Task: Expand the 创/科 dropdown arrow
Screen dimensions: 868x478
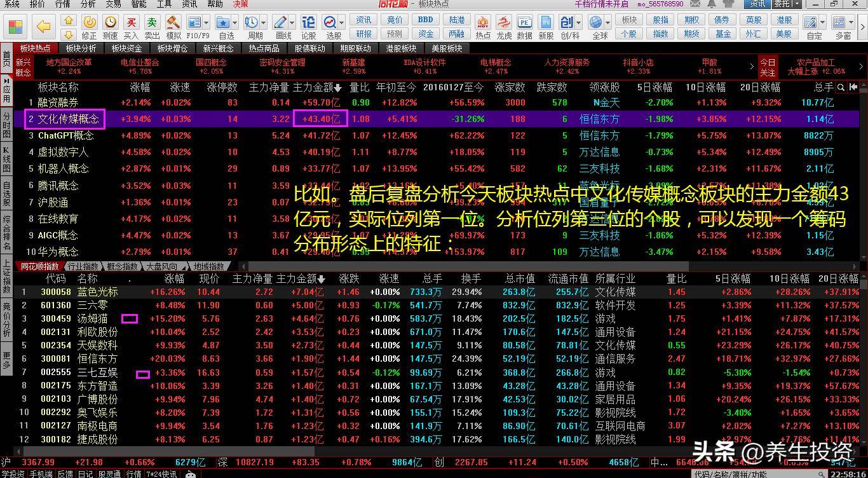Action: (579, 23)
